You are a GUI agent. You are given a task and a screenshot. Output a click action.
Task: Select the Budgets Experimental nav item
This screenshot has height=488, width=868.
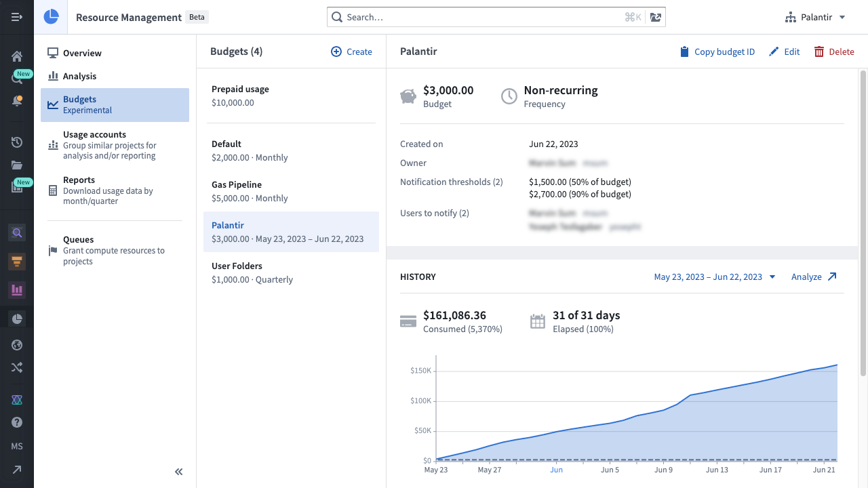pos(115,105)
